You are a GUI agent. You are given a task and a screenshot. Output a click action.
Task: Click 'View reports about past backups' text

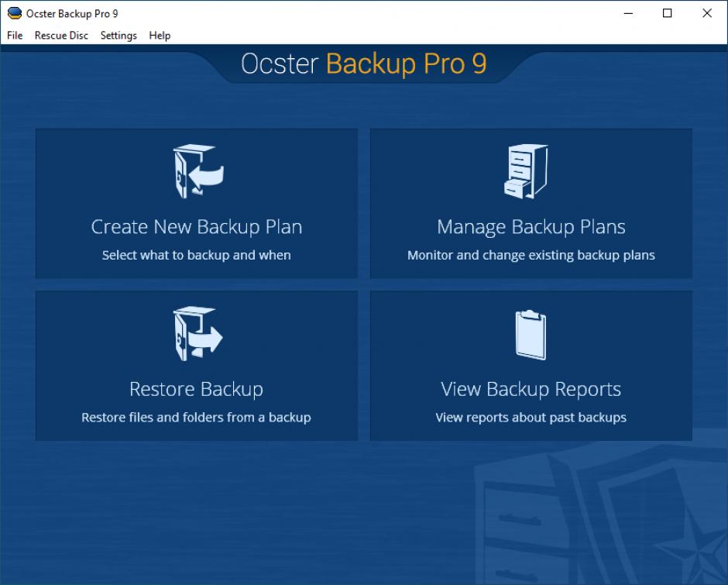coord(531,418)
